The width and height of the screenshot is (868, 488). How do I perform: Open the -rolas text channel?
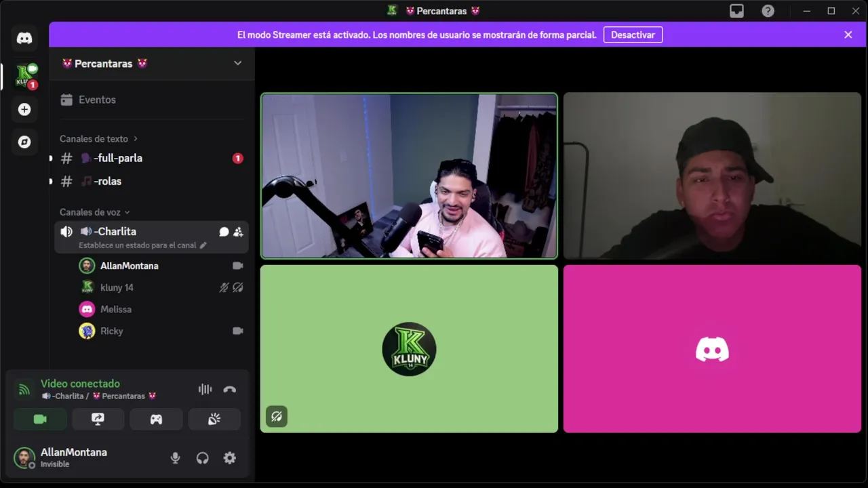[151, 181]
